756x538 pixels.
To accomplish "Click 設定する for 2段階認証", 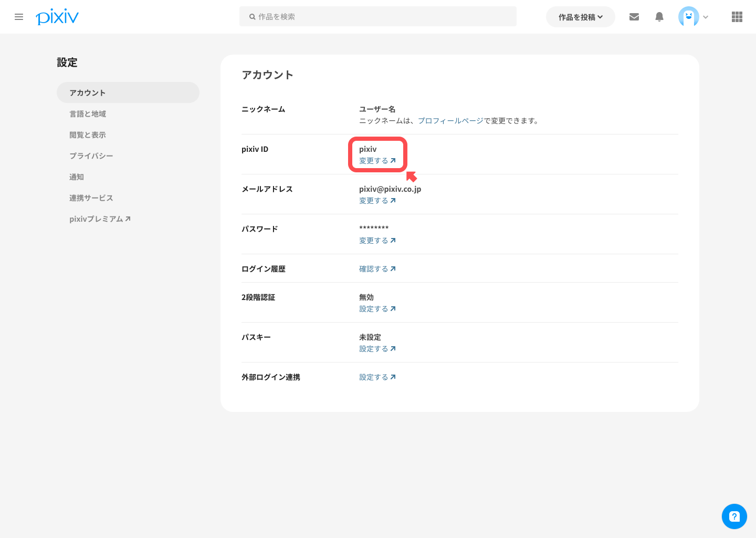I will [377, 309].
